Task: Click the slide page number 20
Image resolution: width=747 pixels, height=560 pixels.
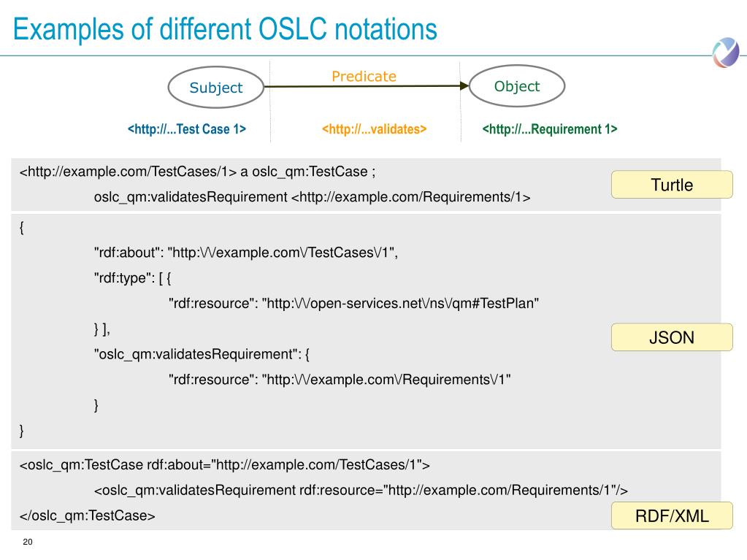Action: tap(28, 542)
